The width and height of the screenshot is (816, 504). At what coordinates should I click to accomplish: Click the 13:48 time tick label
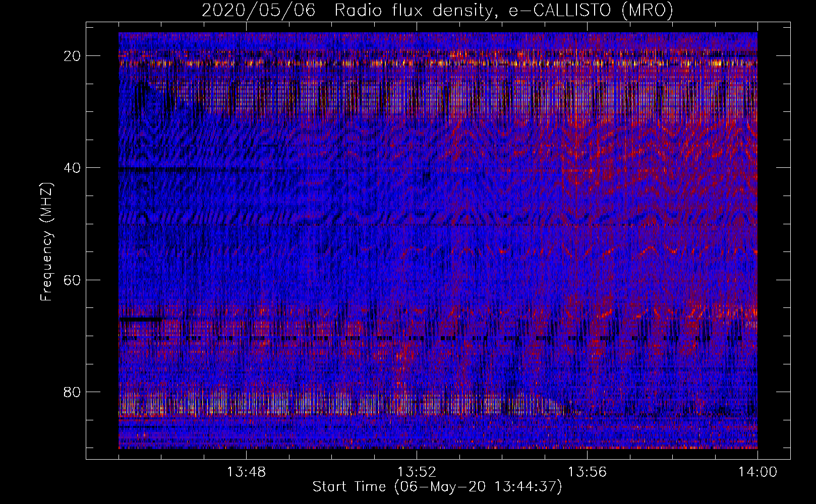246,472
